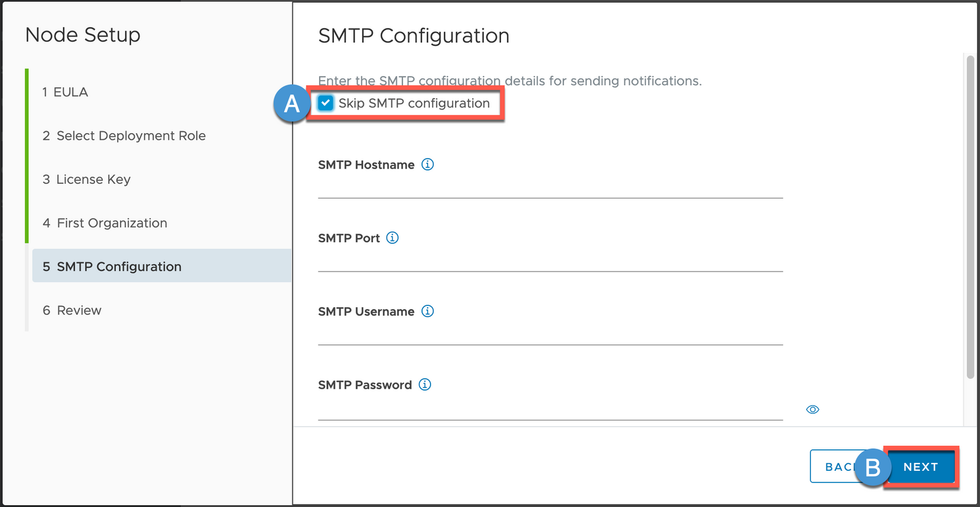This screenshot has height=507, width=980.
Task: Select the SMTP Password input field
Action: click(x=550, y=409)
